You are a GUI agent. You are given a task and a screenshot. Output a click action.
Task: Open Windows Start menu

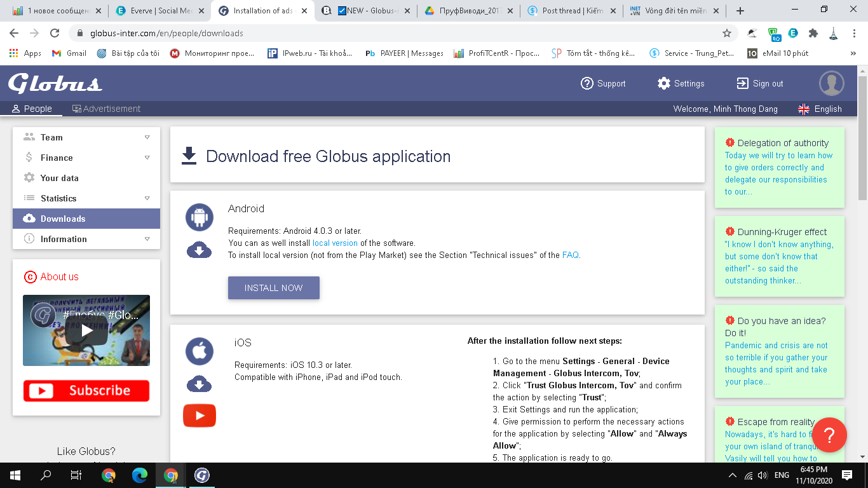click(15, 475)
